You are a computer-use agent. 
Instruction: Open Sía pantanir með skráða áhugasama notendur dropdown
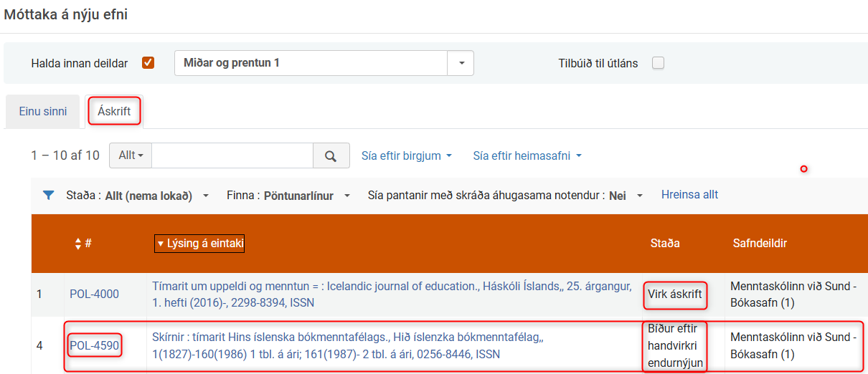pos(506,196)
